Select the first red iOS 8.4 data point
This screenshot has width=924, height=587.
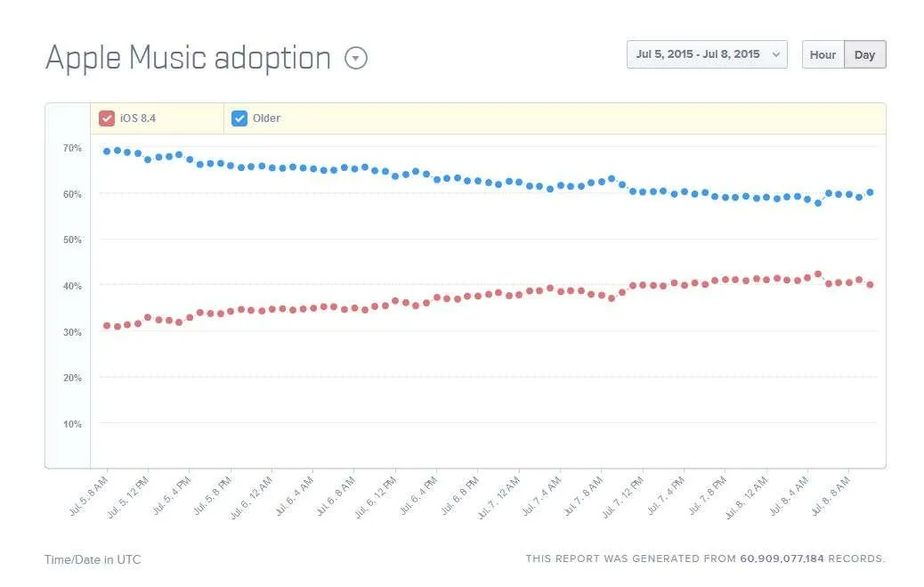107,326
